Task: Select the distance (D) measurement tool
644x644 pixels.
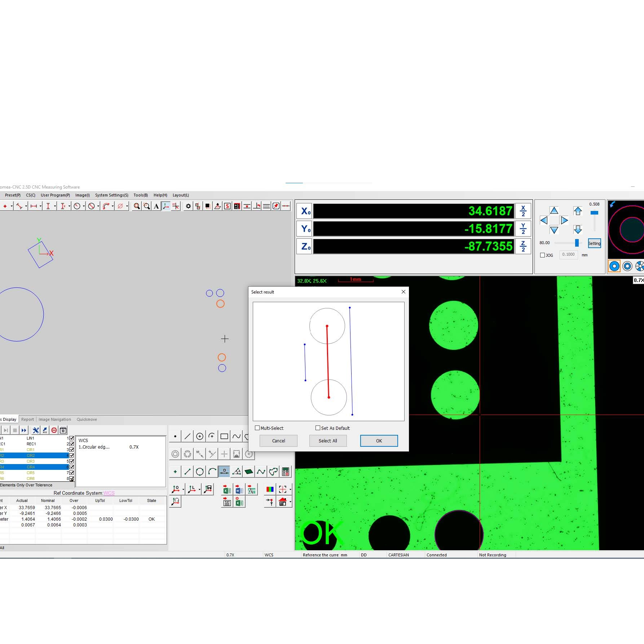Action: pos(224,472)
